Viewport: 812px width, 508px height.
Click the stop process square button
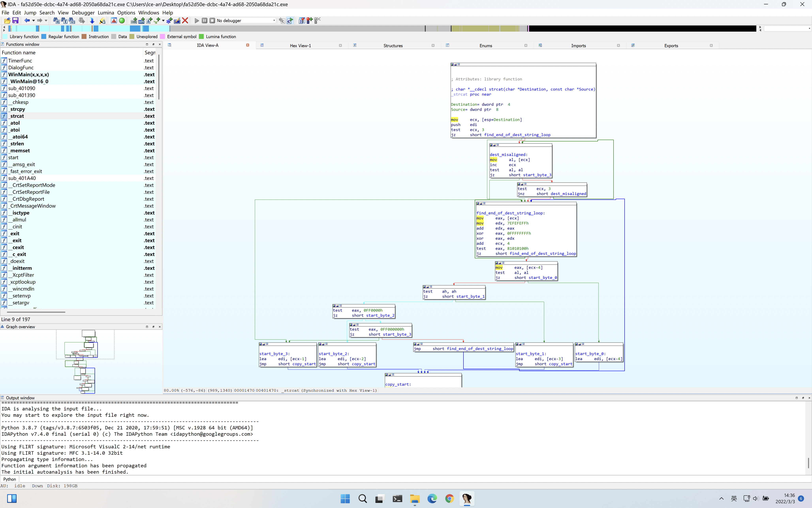tap(212, 21)
